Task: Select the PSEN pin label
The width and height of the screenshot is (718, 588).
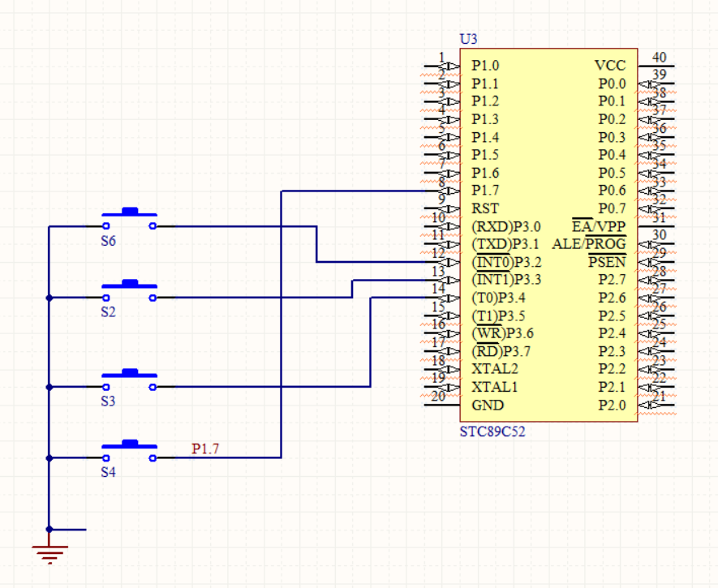Action: pyautogui.click(x=607, y=262)
